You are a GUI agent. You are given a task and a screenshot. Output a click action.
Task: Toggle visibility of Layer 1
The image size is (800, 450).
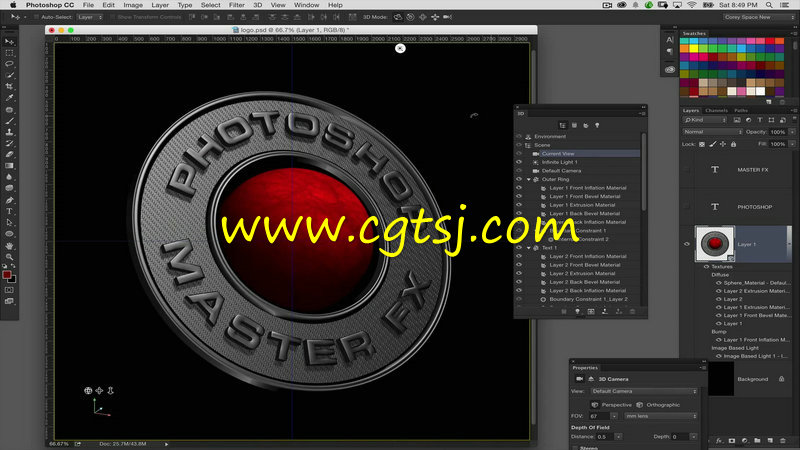pyautogui.click(x=687, y=244)
